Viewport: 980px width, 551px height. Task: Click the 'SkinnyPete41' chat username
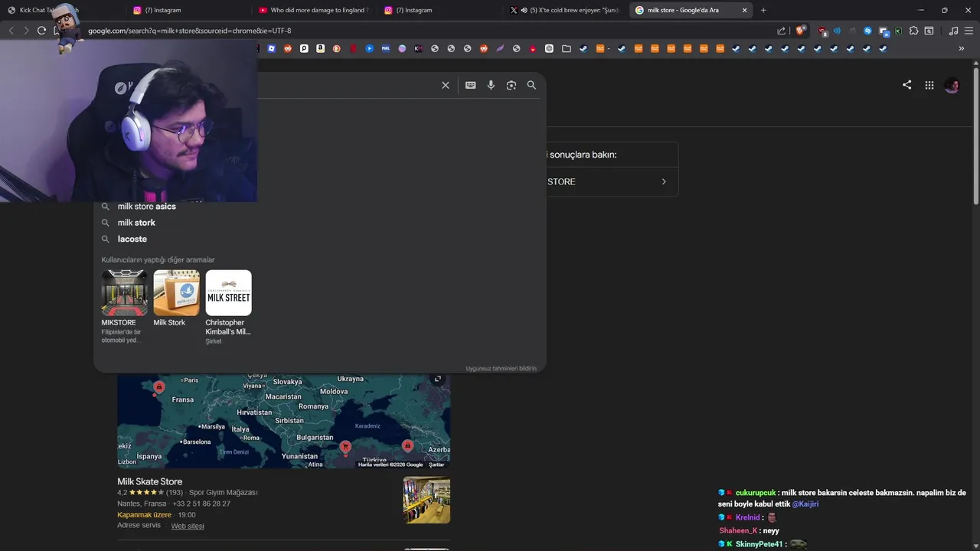759,544
